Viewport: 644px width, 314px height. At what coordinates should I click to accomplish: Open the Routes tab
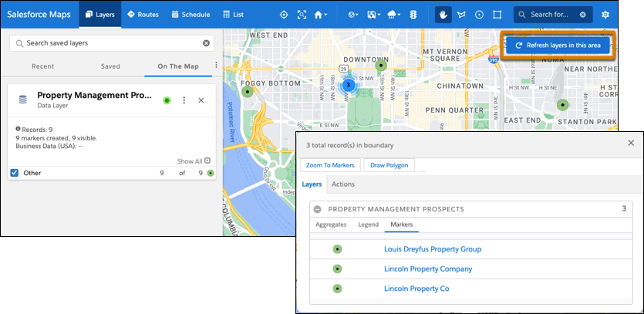[x=143, y=15]
